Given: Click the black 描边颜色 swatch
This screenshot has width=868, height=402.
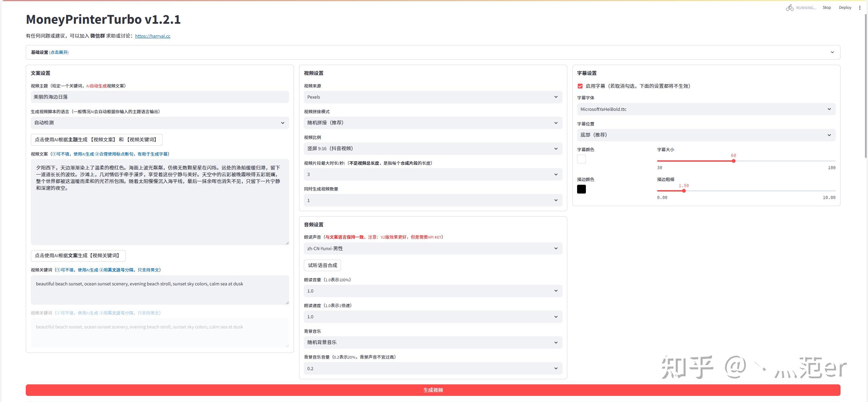Looking at the screenshot, I should click(x=581, y=189).
